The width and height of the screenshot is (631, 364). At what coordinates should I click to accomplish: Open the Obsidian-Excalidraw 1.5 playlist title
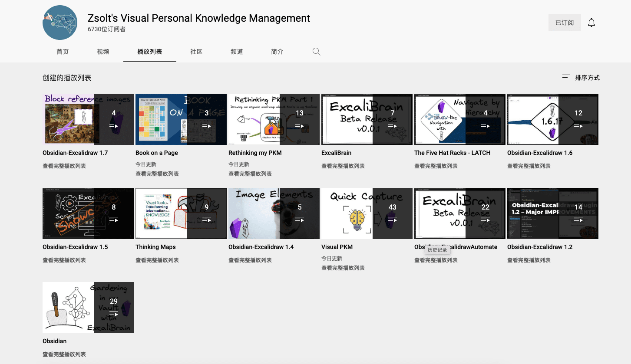click(75, 247)
